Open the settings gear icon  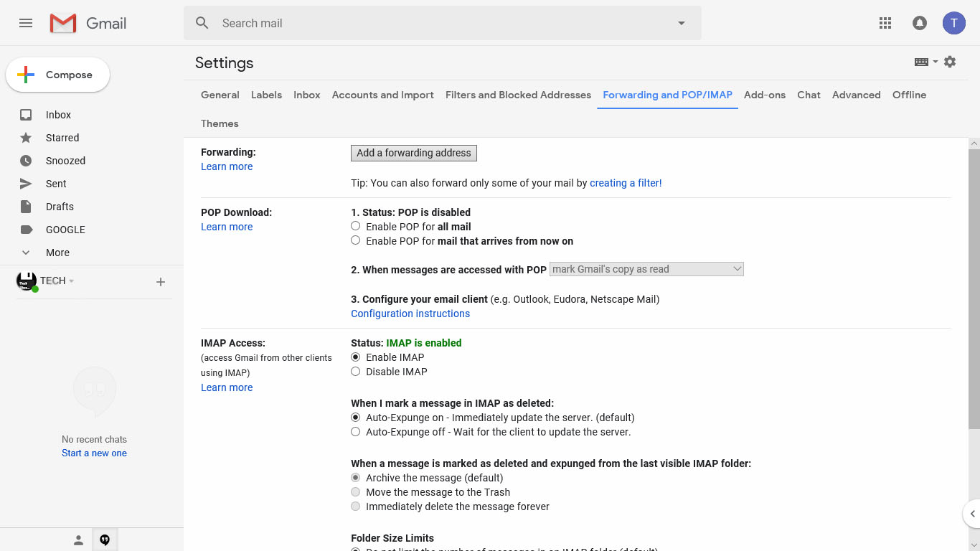[x=950, y=62]
